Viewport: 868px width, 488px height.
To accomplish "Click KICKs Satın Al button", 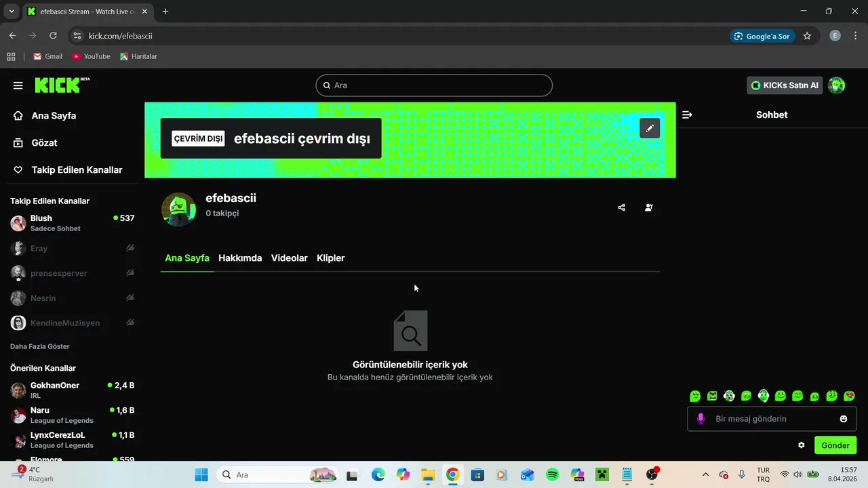I will click(x=785, y=85).
